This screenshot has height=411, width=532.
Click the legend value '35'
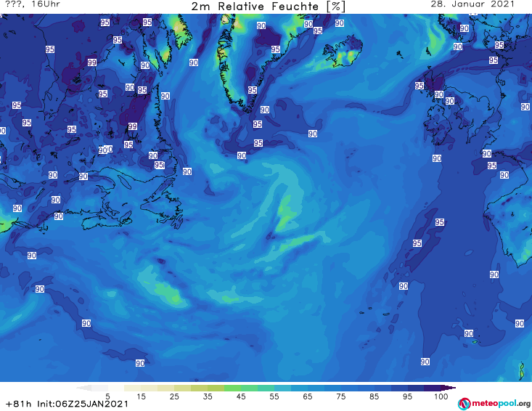(x=208, y=396)
